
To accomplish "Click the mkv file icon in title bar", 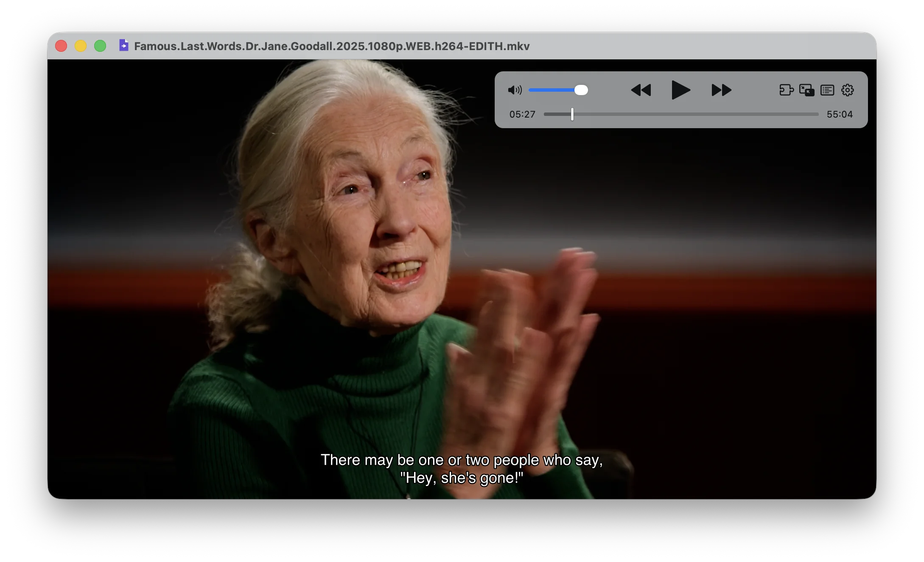I will (123, 45).
